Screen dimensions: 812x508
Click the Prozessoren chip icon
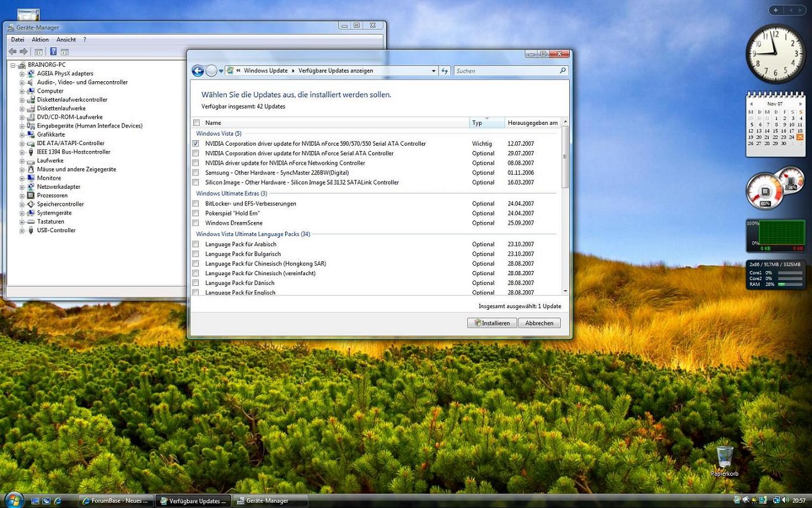point(31,195)
